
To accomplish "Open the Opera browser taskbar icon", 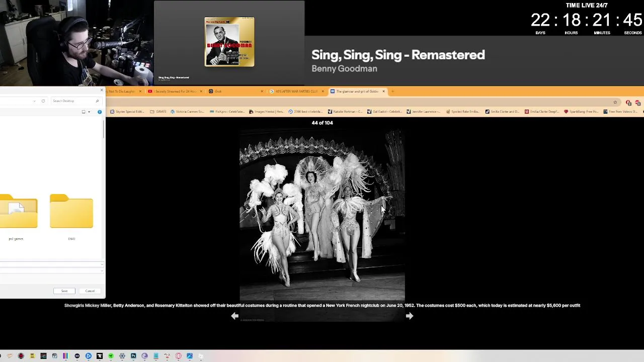I will coord(179,356).
